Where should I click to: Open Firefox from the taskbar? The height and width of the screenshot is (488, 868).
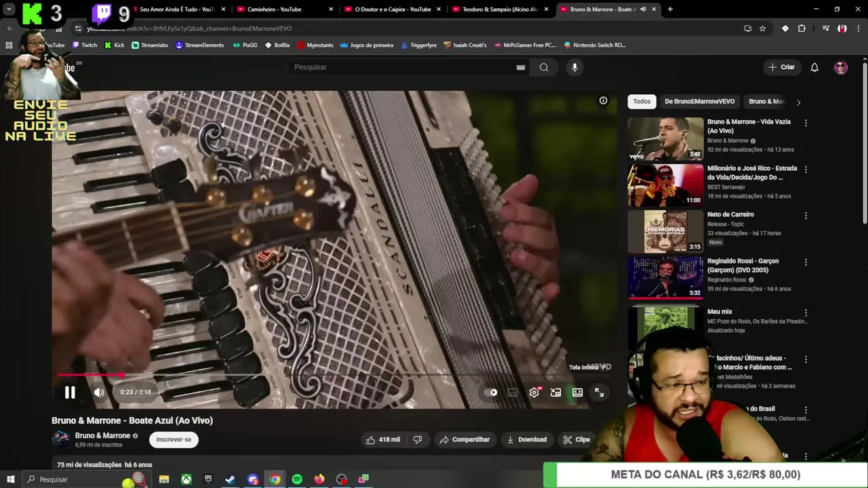pos(319,479)
